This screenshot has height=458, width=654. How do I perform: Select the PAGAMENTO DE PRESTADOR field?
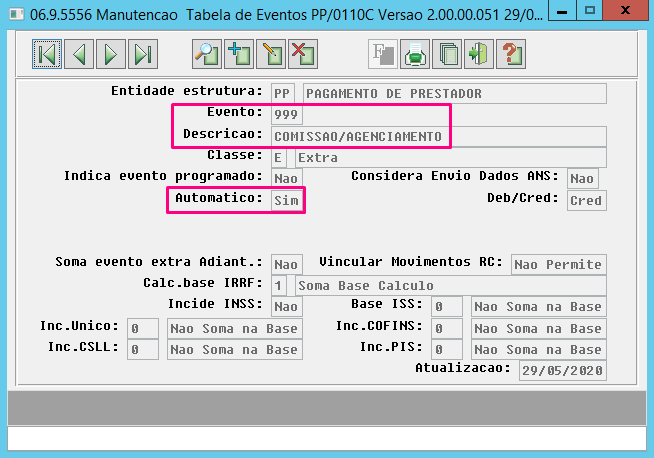[455, 93]
